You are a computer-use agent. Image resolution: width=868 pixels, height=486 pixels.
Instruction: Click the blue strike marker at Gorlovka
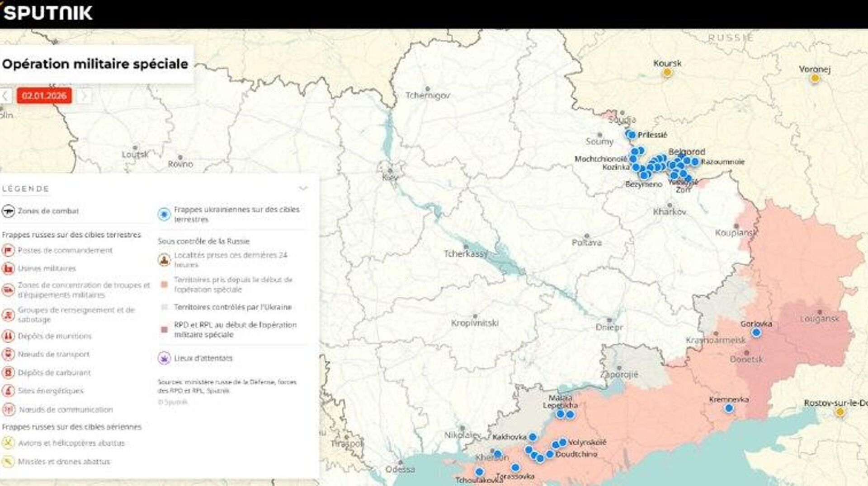756,333
